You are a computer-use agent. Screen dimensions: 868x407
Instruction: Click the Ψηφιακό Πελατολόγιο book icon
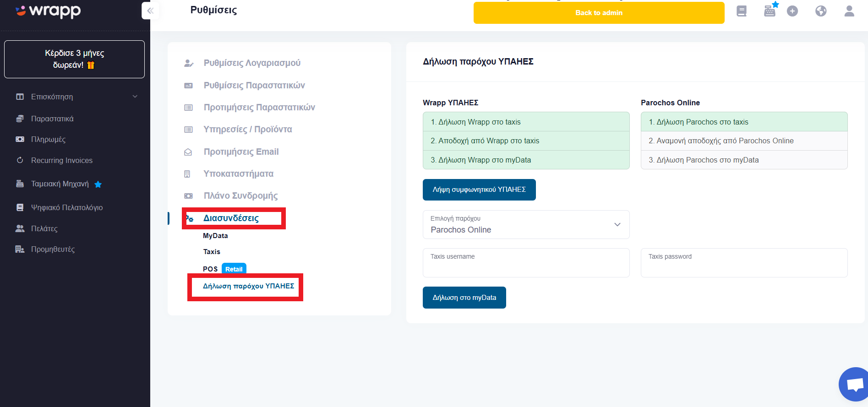pos(20,207)
